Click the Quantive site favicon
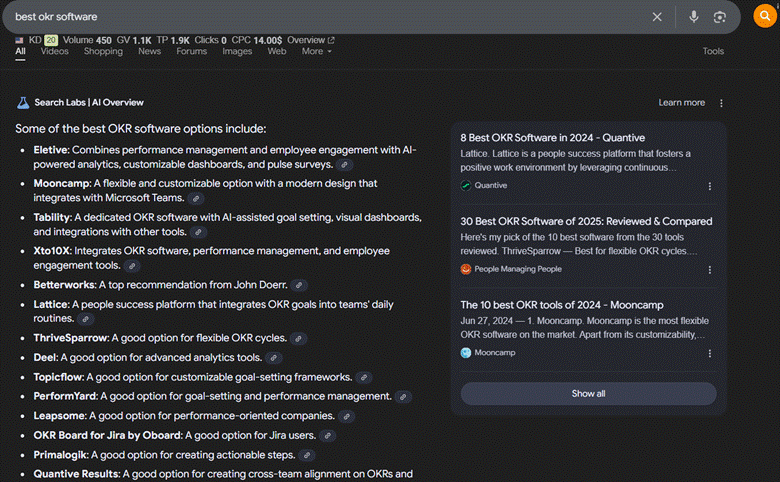The height and width of the screenshot is (482, 780). 466,186
